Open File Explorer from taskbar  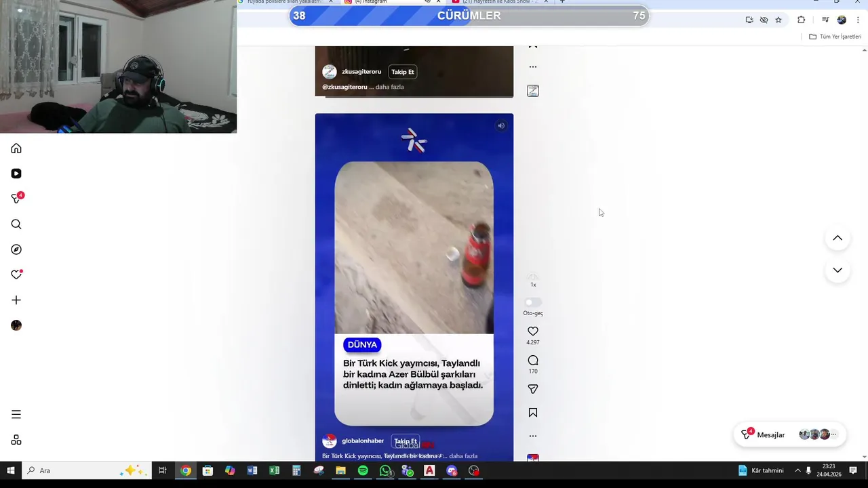[x=340, y=470]
